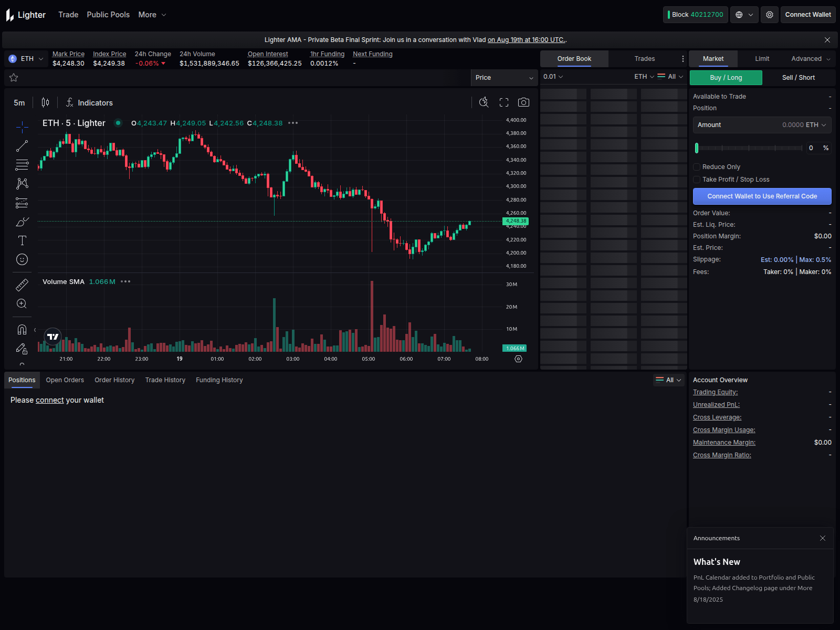Open positions All filter dropdown
Image resolution: width=840 pixels, height=630 pixels.
(669, 380)
